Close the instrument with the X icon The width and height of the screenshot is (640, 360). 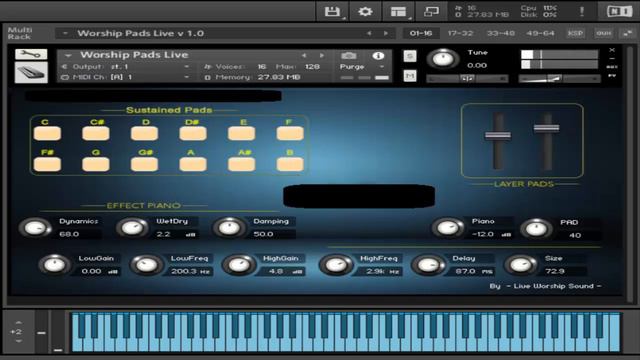pyautogui.click(x=612, y=50)
